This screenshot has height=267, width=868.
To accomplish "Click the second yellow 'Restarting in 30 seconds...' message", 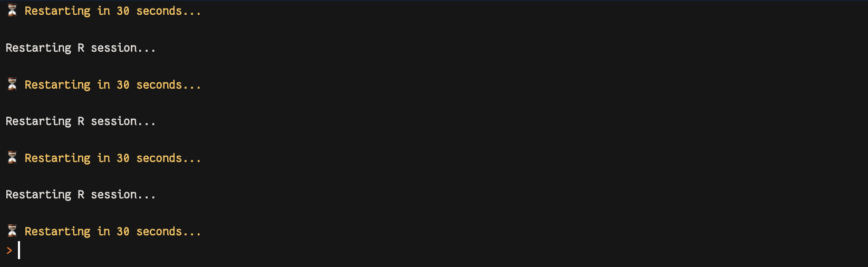I will 113,85.
